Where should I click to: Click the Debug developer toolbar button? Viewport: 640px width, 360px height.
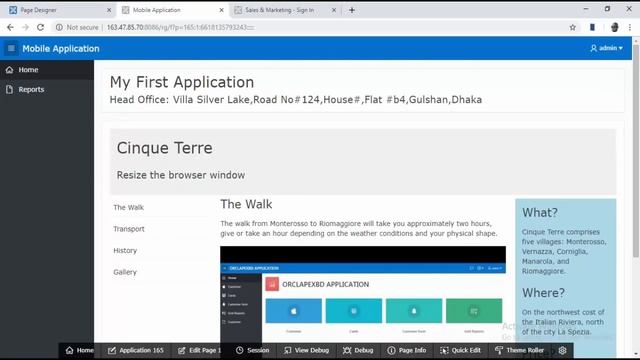358,350
